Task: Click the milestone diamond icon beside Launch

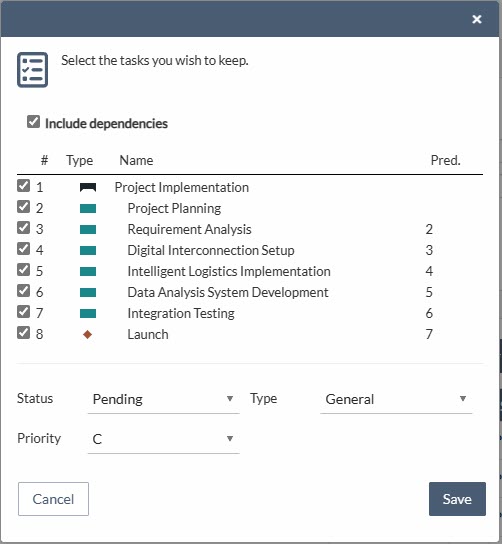Action: click(x=87, y=334)
